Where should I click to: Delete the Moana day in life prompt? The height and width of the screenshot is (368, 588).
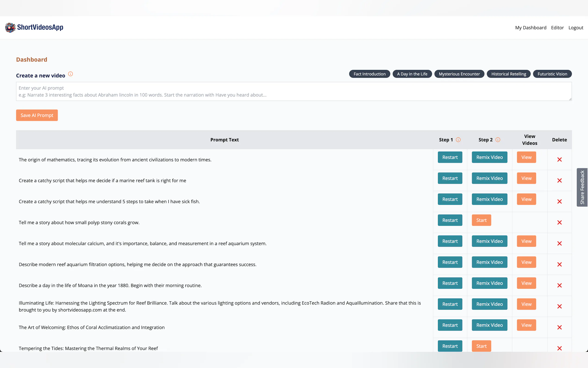coord(559,286)
